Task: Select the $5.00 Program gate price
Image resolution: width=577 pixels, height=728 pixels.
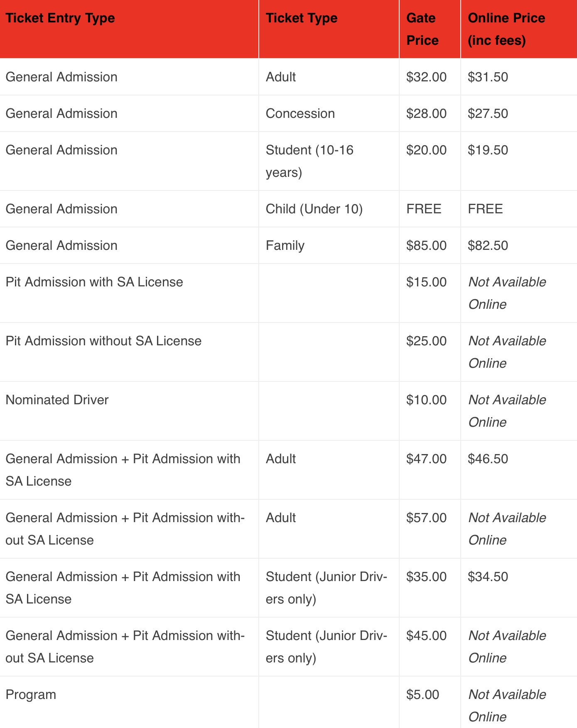Action: pos(422,695)
